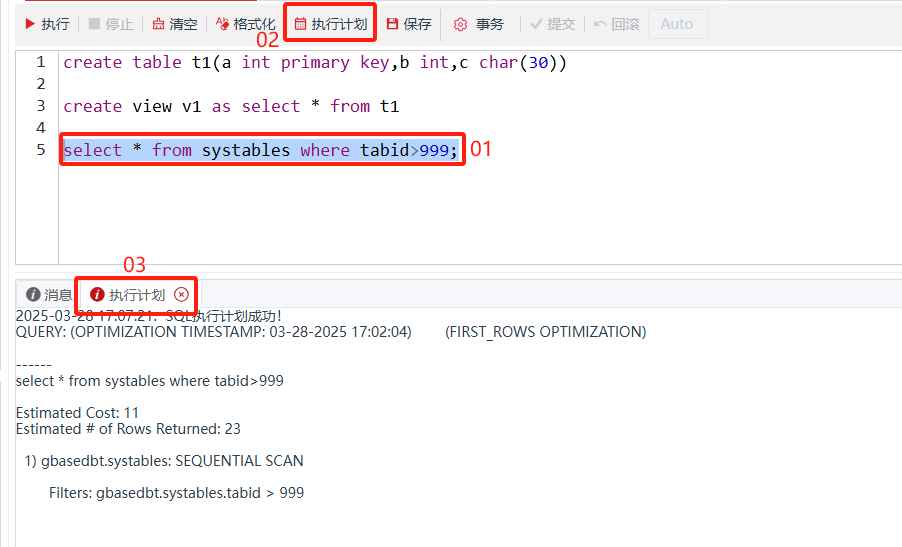The width and height of the screenshot is (902, 547).
Task: Toggle the Auto commit button
Action: pos(676,24)
